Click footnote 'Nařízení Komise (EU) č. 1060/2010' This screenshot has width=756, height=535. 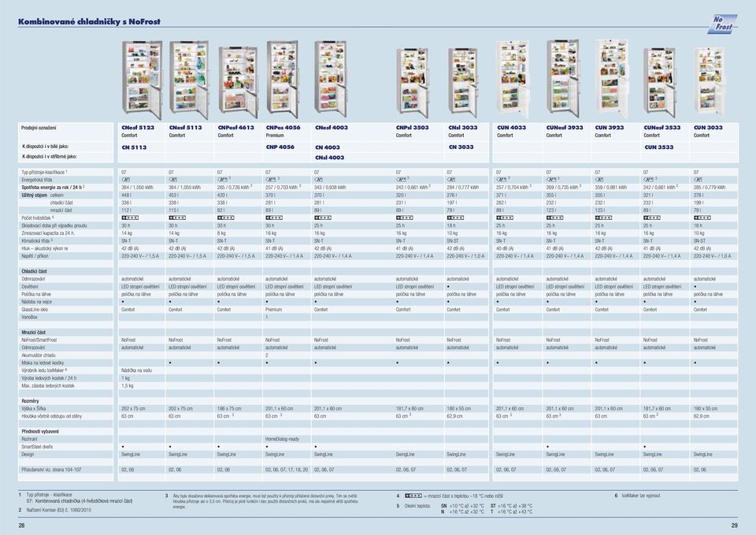pos(59,510)
